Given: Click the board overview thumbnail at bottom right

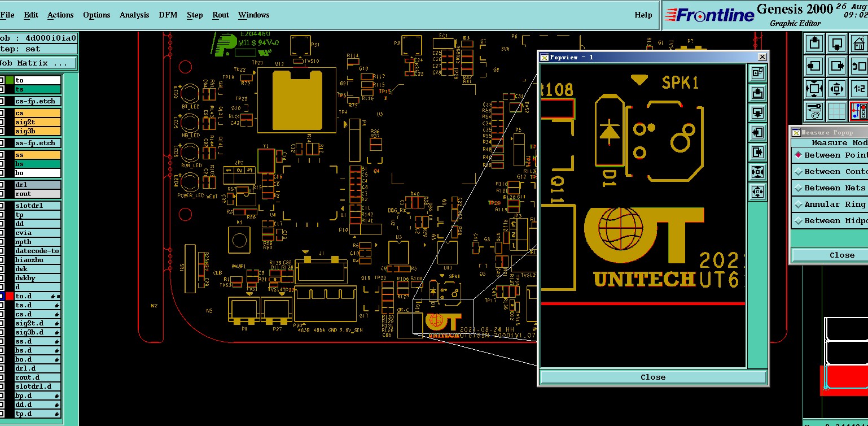Looking at the screenshot, I should coord(845,356).
